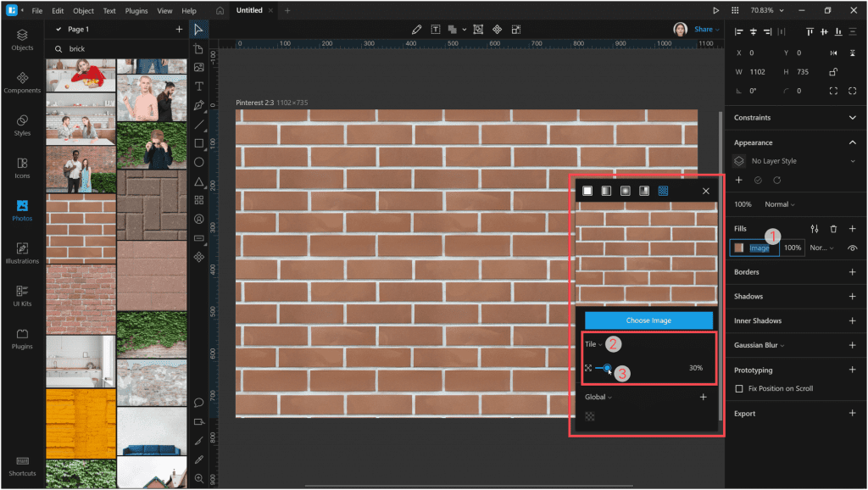
Task: Select solid color fill type
Action: [x=587, y=191]
